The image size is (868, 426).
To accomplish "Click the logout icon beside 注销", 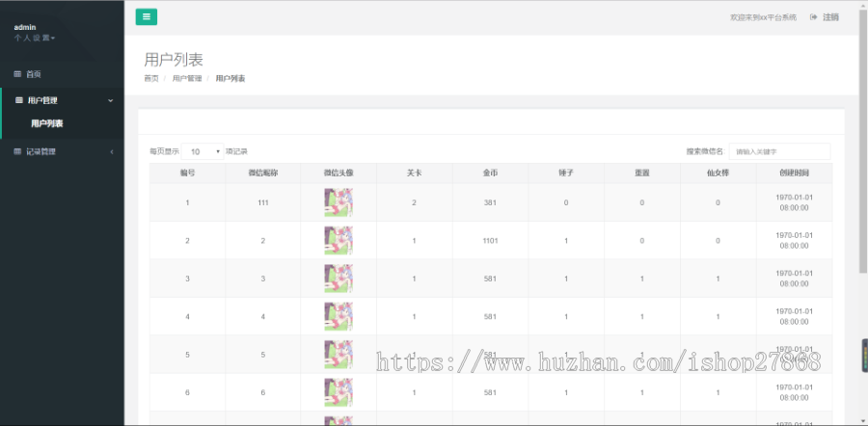I will click(x=813, y=17).
